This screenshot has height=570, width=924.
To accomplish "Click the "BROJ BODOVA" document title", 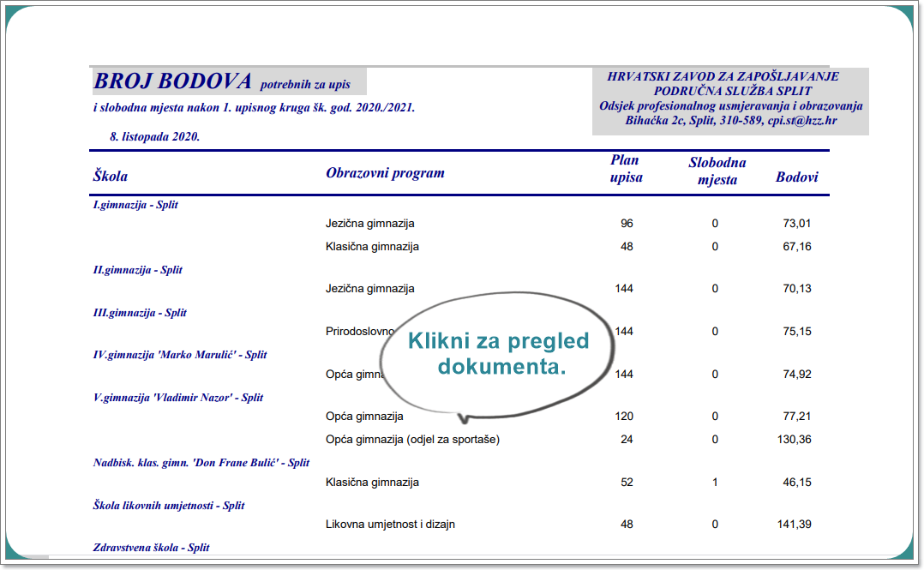I will (x=172, y=81).
